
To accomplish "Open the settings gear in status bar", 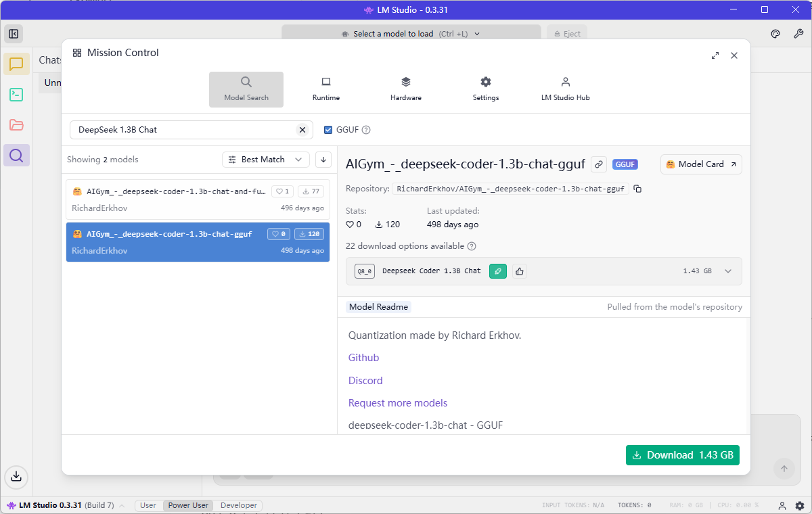I will click(799, 505).
